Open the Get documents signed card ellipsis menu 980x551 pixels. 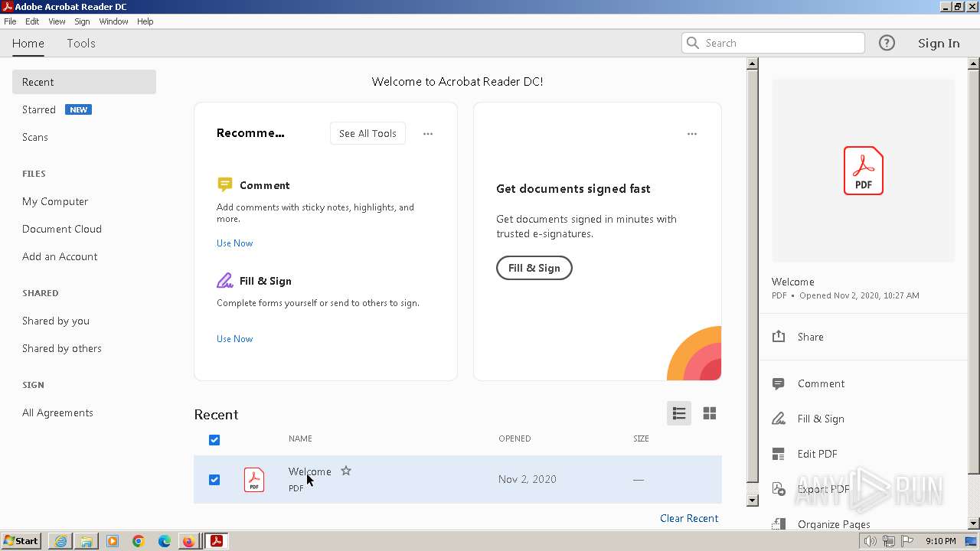point(692,133)
